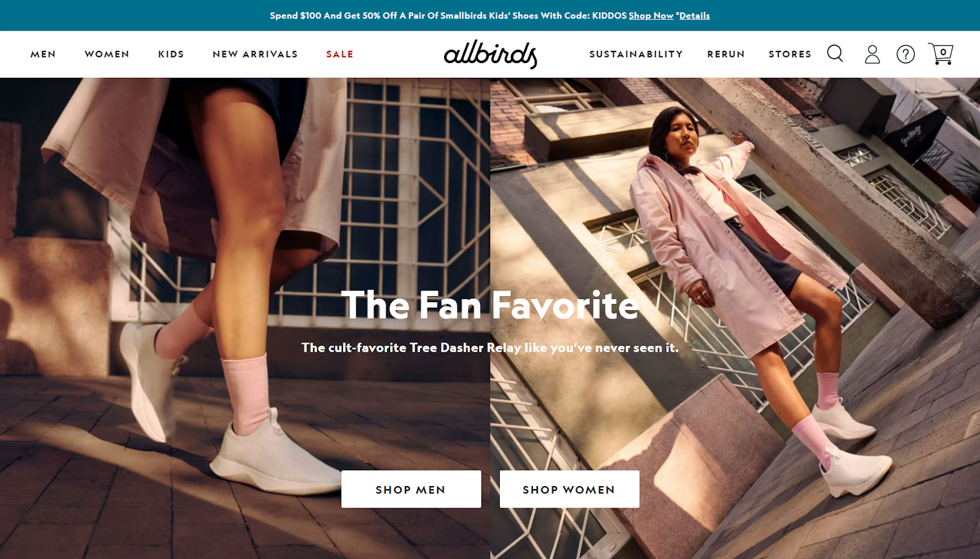Open the account profile icon
This screenshot has height=559, width=980.
coord(872,54)
